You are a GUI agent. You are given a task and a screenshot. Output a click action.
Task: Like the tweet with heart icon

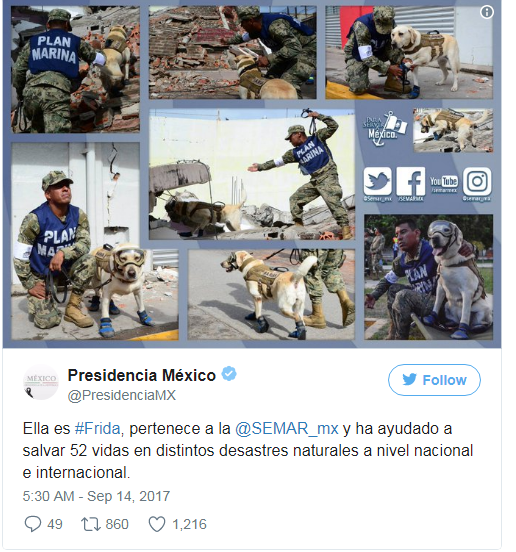[157, 524]
